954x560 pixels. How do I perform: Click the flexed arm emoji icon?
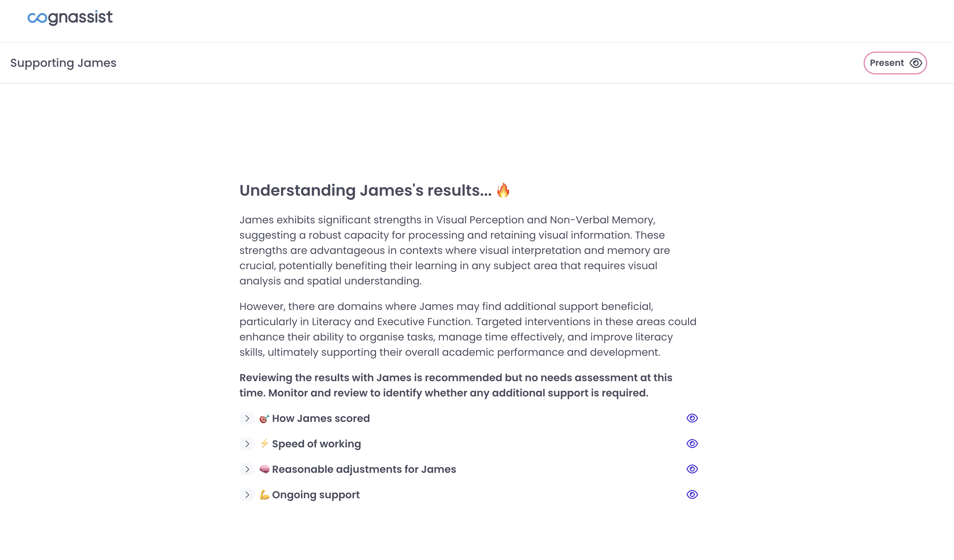click(264, 494)
